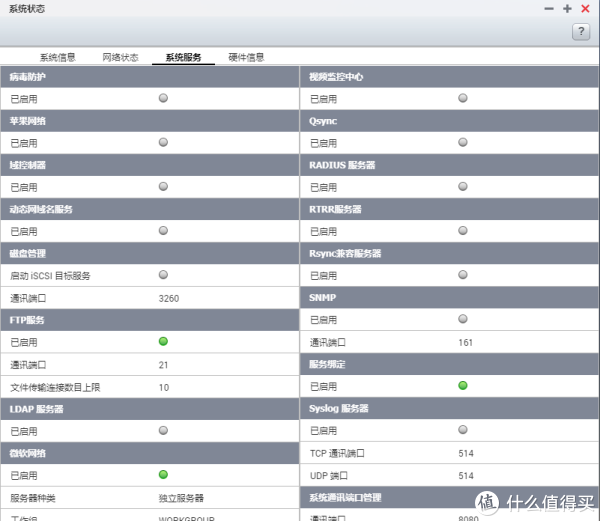Click the green 微软网络 enabled status indicator
Viewport: 600px width, 521px height.
coord(163,475)
